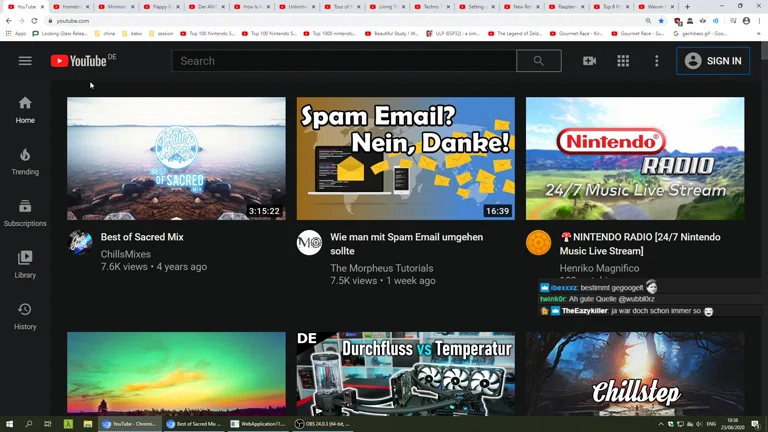Show hidden system tray icons chevron
The height and width of the screenshot is (432, 768).
pyautogui.click(x=661, y=424)
